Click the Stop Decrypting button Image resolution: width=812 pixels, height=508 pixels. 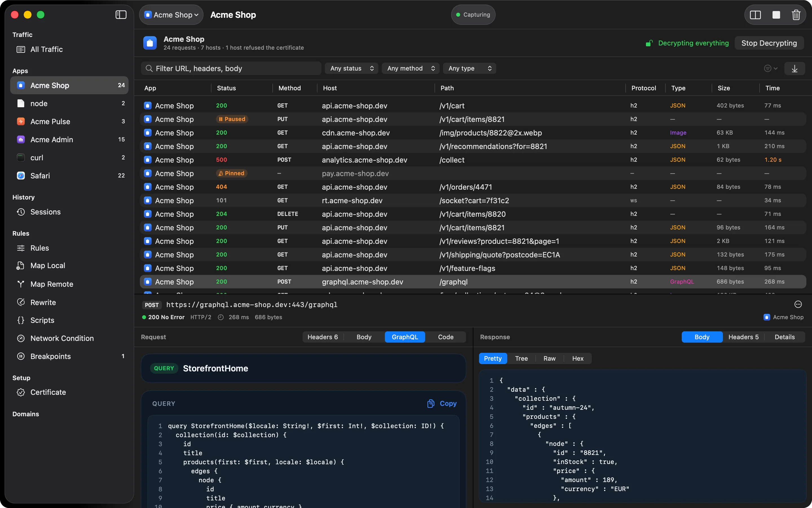(769, 43)
